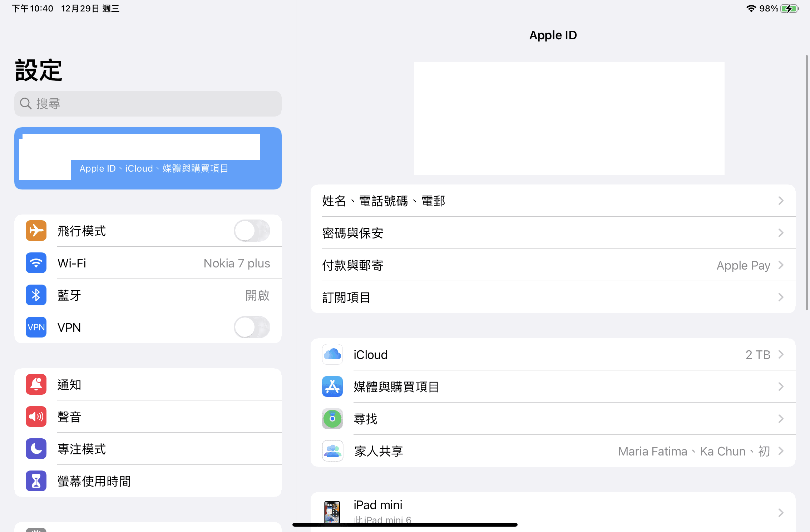
Task: Tap the 2 TB iCloud storage value
Action: pos(758,355)
